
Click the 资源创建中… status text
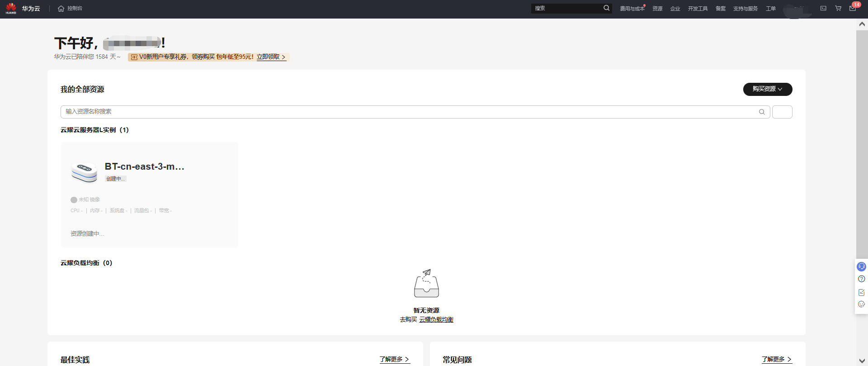(87, 233)
